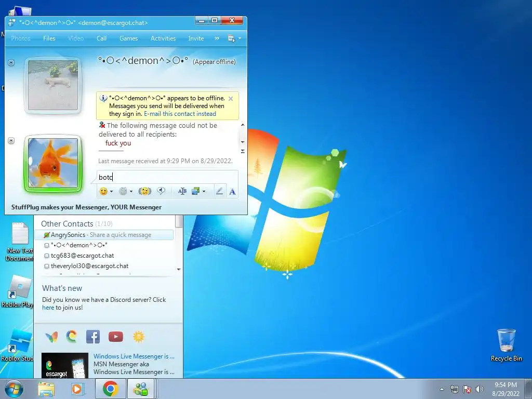Image resolution: width=532 pixels, height=399 pixels.
Task: Click the AngrySonics status icon
Action: point(47,235)
